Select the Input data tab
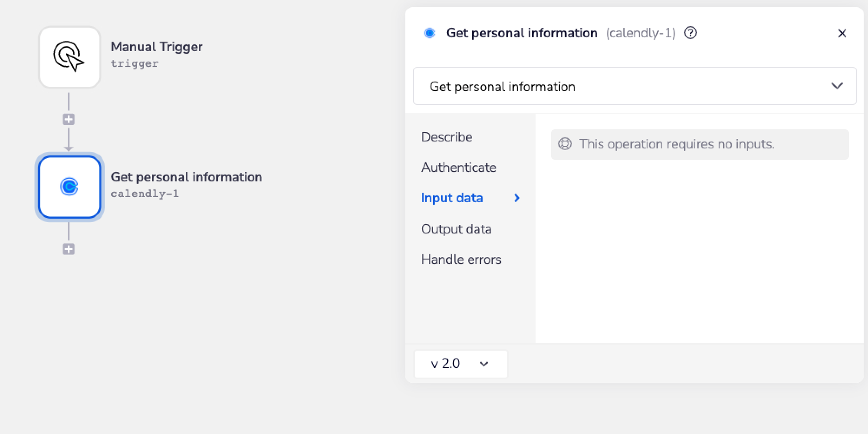Image resolution: width=868 pixels, height=434 pixels. tap(452, 198)
